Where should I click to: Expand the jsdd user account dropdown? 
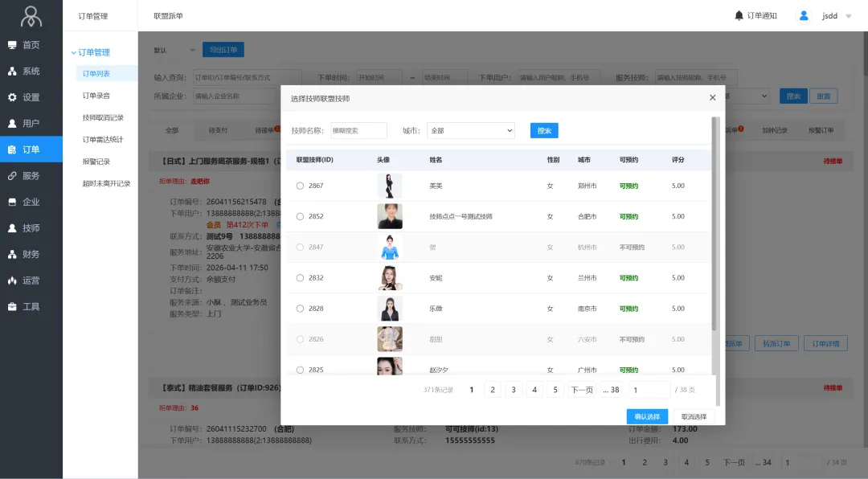(x=848, y=16)
